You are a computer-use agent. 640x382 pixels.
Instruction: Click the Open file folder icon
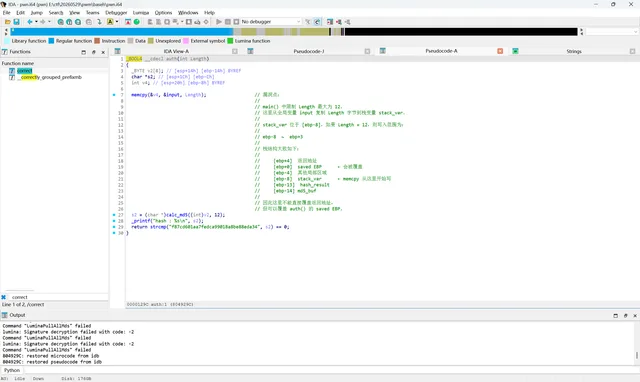(8, 22)
